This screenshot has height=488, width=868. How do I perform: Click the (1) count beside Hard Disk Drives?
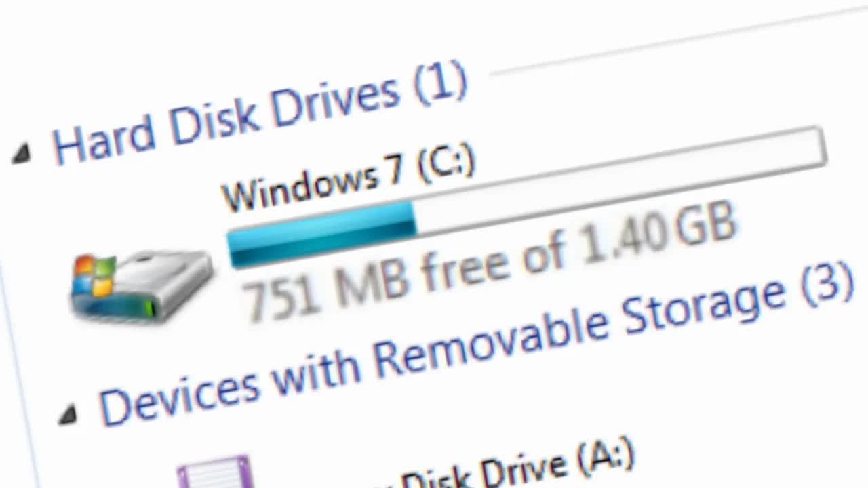pos(441,84)
